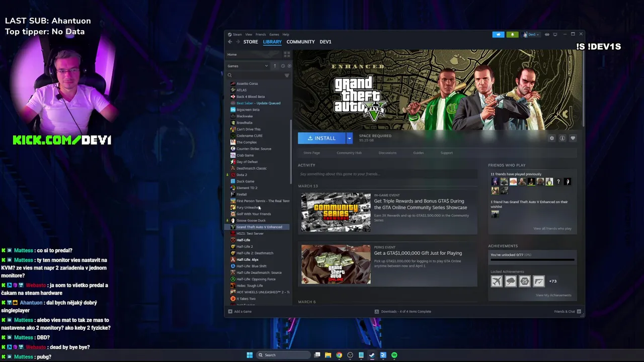Go back with the Steam back arrow
644x362 pixels.
230,42
